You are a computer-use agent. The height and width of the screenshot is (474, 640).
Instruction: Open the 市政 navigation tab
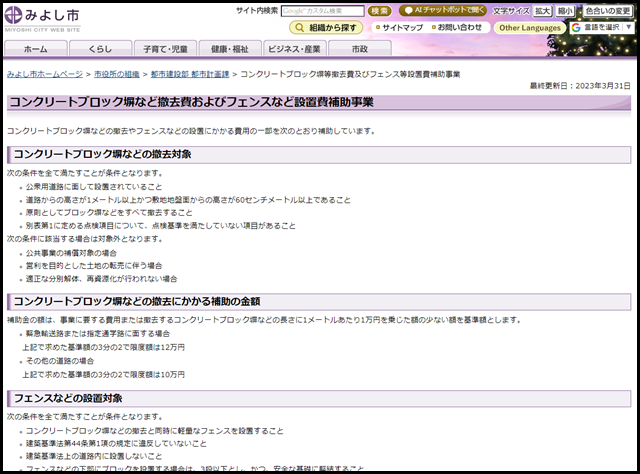pos(358,49)
